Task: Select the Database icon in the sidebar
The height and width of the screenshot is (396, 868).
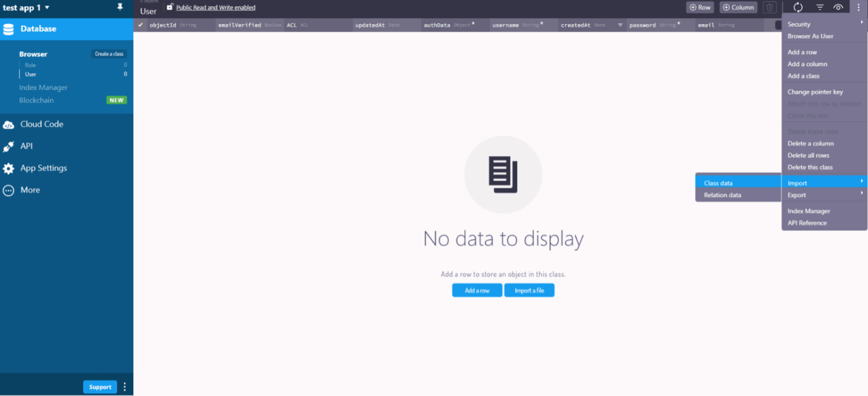Action: [8, 28]
